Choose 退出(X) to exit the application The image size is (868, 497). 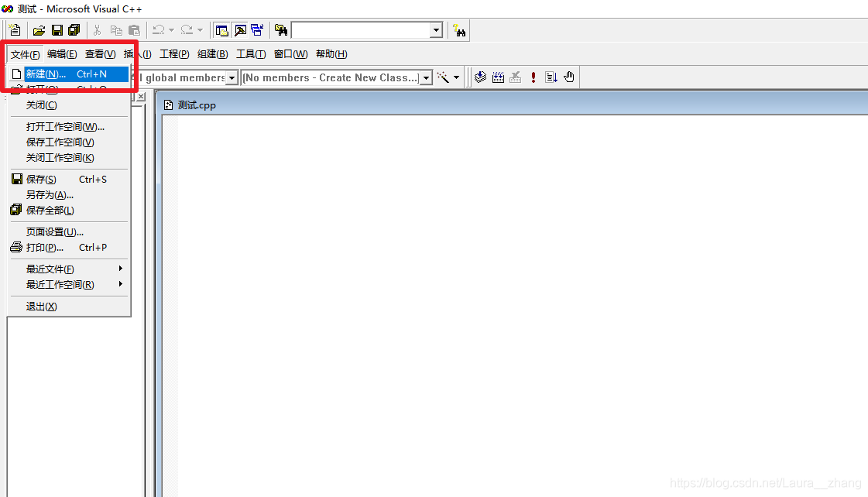69,306
